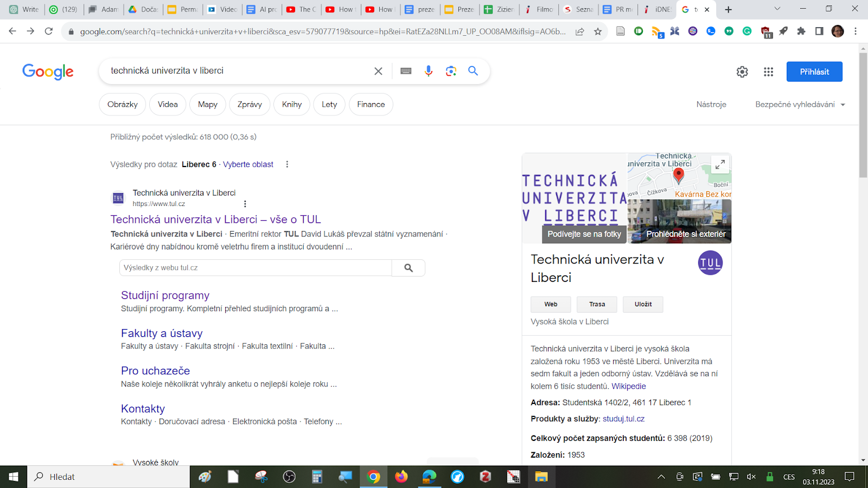
Task: Open the options menu next to Vyberte oblast
Action: click(287, 164)
